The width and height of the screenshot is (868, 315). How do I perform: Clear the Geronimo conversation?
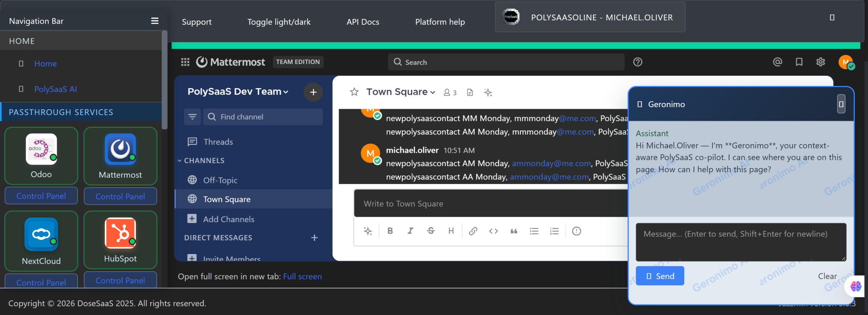[827, 276]
